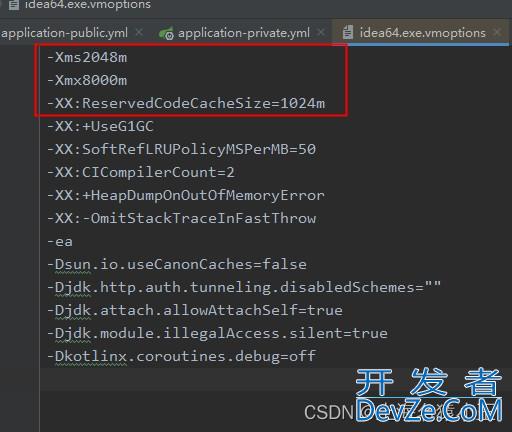Switch to the application-public.yml tab
The width and height of the screenshot is (512, 432).
pyautogui.click(x=65, y=33)
